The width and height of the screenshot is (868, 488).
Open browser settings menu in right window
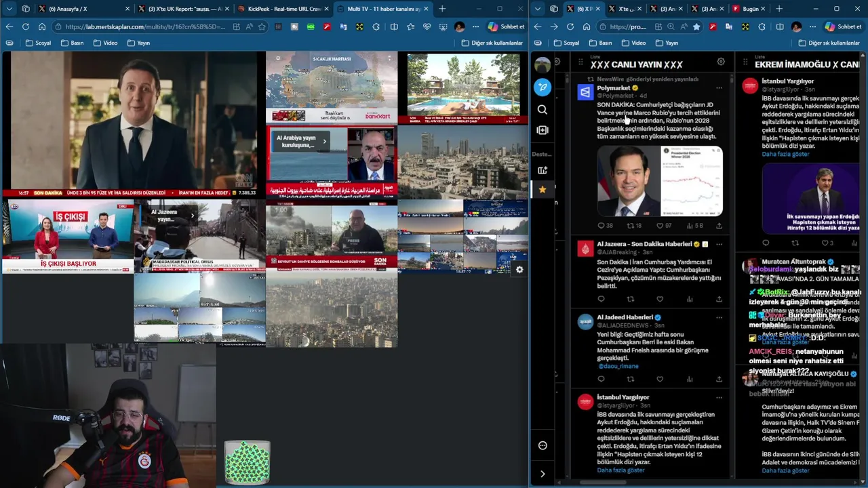812,26
